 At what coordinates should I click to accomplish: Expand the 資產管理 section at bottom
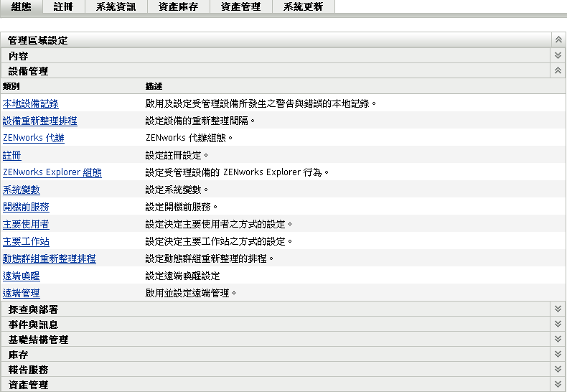tap(558, 384)
